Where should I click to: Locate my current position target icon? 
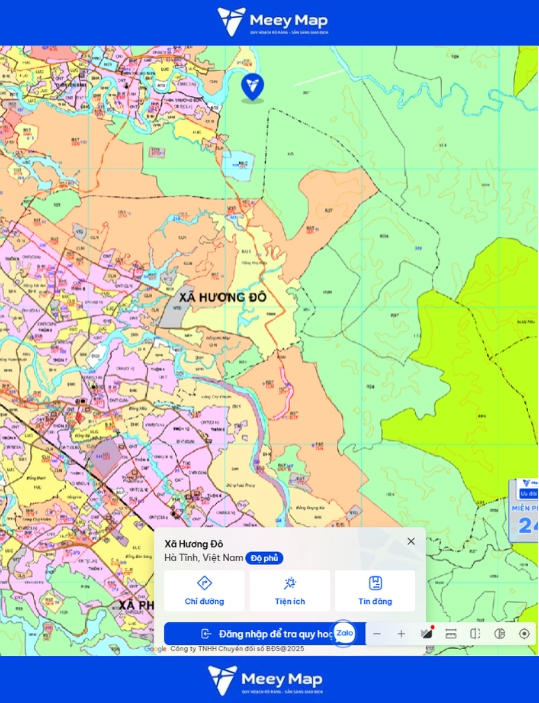[524, 634]
